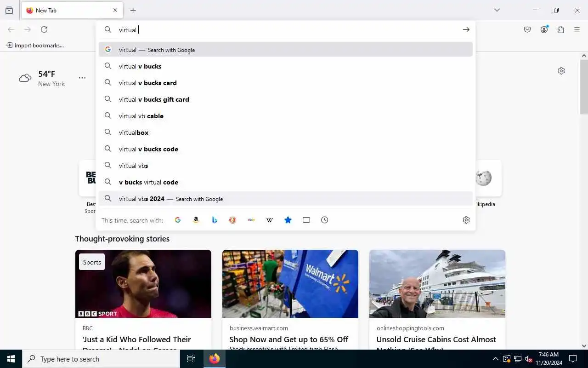Choose 'virtual v bucks' suggestion
588x368 pixels.
[x=286, y=66]
